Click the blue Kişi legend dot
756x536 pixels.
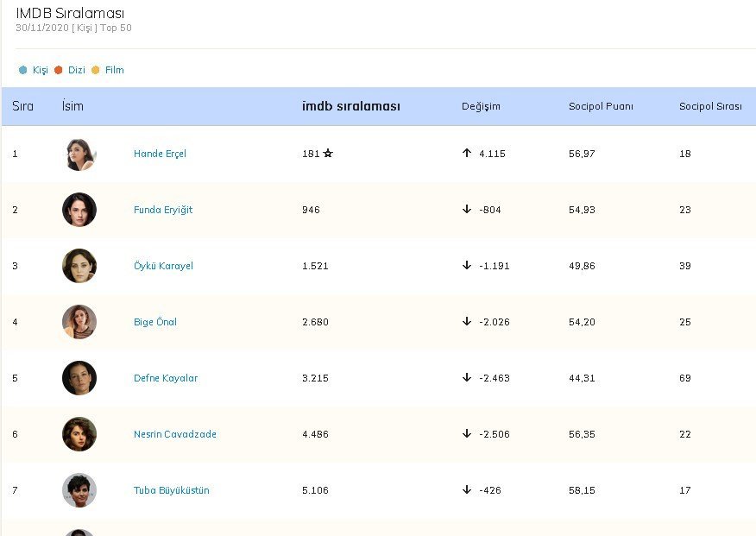[23, 70]
